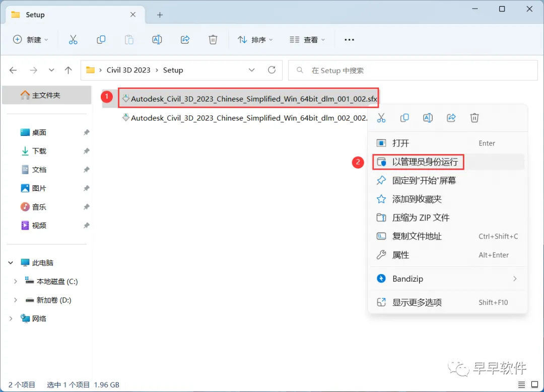Click the Rename icon in the top toolbar
544x392 pixels.
pyautogui.click(x=157, y=40)
